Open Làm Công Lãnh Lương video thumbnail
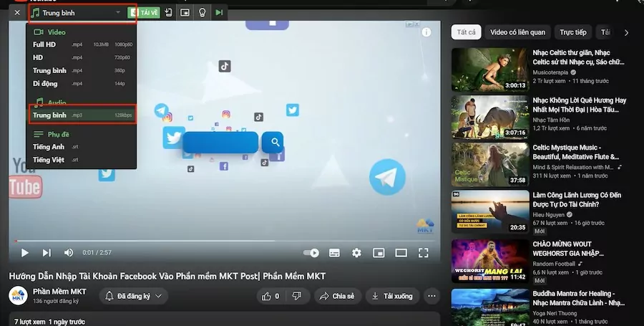The width and height of the screenshot is (644, 326). pyautogui.click(x=490, y=211)
